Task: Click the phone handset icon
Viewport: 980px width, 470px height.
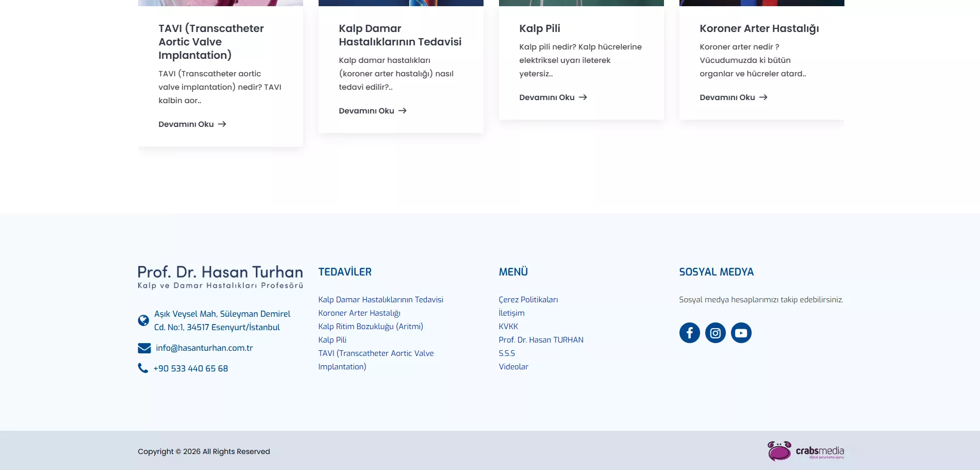Action: [143, 368]
